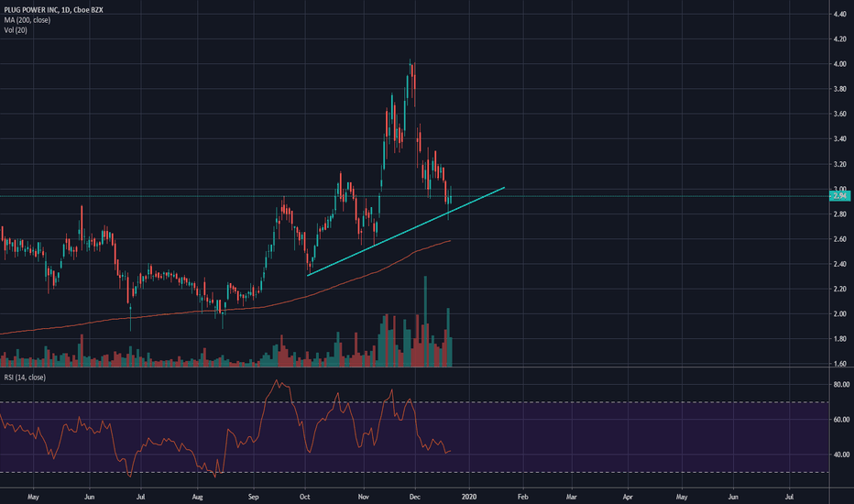
Task: Click the Sep label on time axis
Action: (x=253, y=497)
